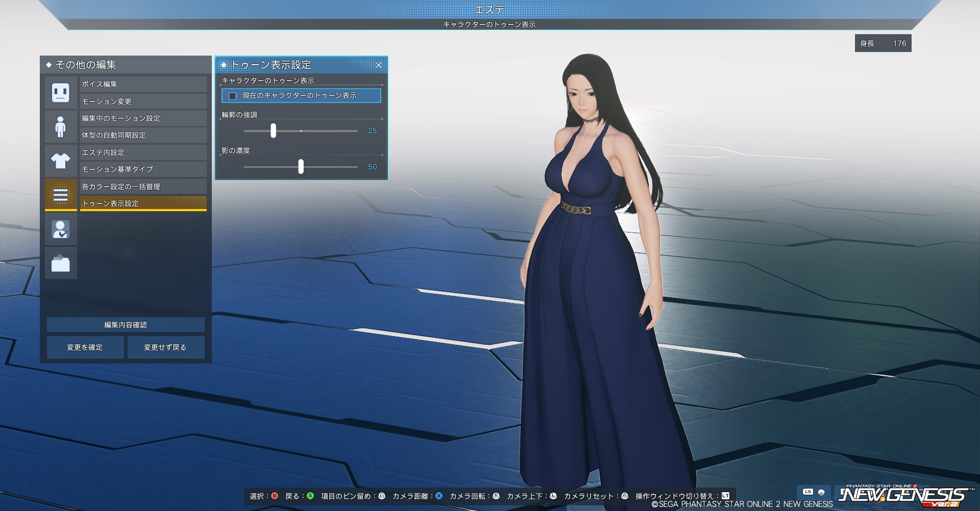
Task: Click the 変更を確定 button
Action: point(85,347)
